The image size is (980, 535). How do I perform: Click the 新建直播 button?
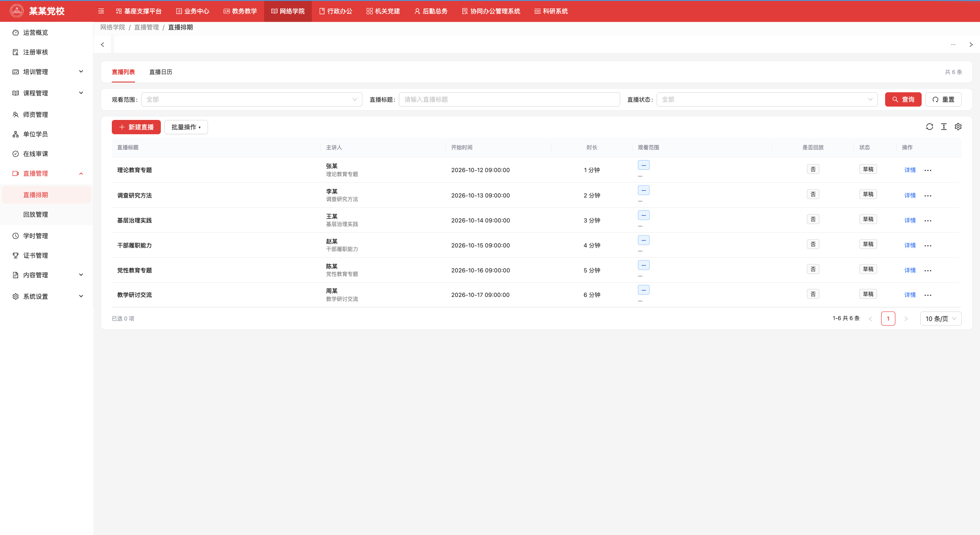136,127
